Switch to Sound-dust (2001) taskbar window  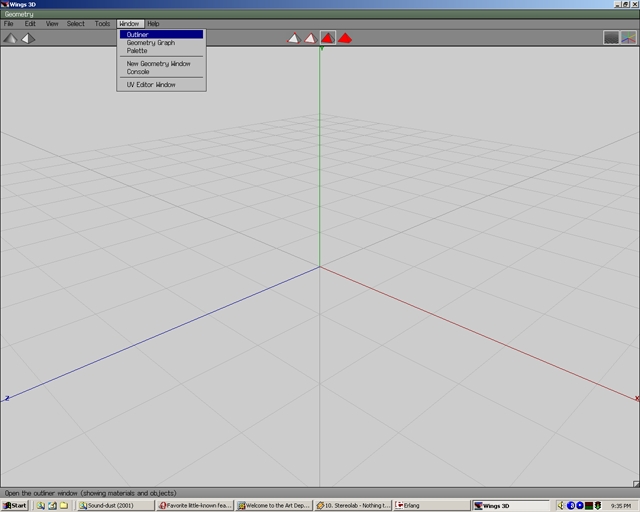click(x=116, y=505)
